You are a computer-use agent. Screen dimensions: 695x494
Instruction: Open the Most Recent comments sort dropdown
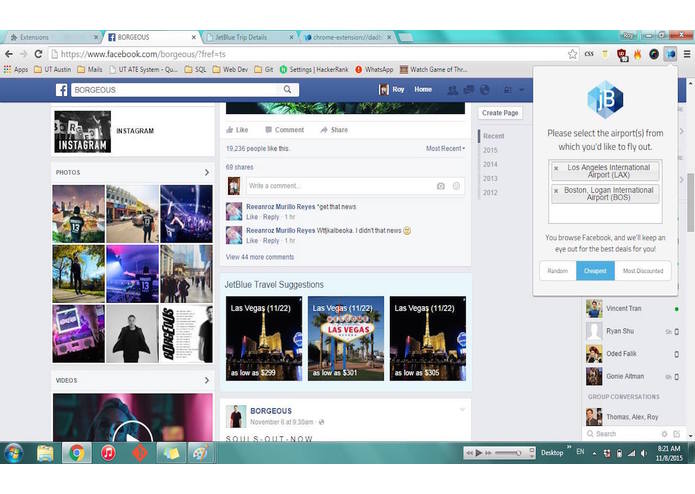(445, 148)
